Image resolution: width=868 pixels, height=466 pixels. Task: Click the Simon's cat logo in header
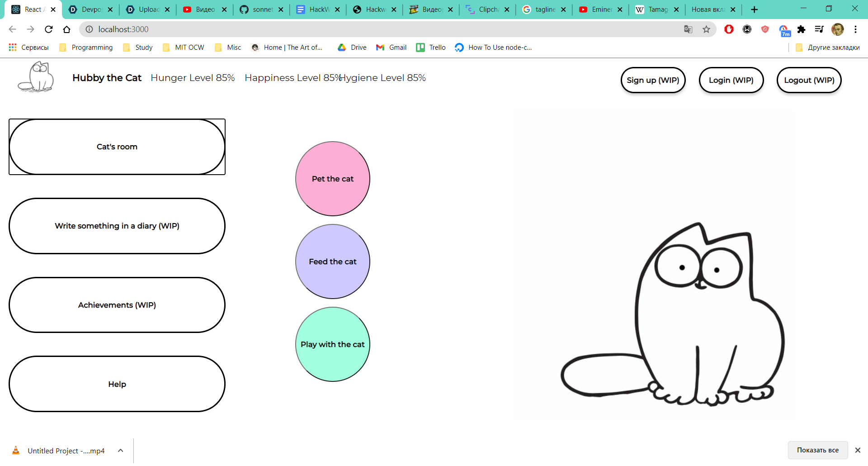[x=36, y=77]
